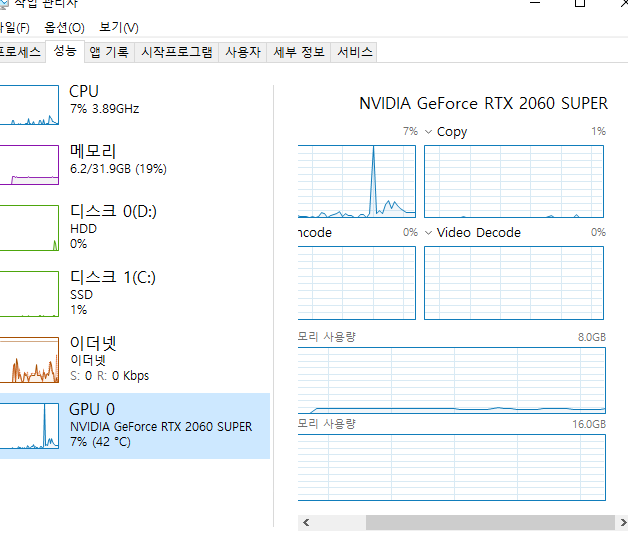Maximize the Task Manager window
Screen dimensions: 628x541
(x=580, y=3)
